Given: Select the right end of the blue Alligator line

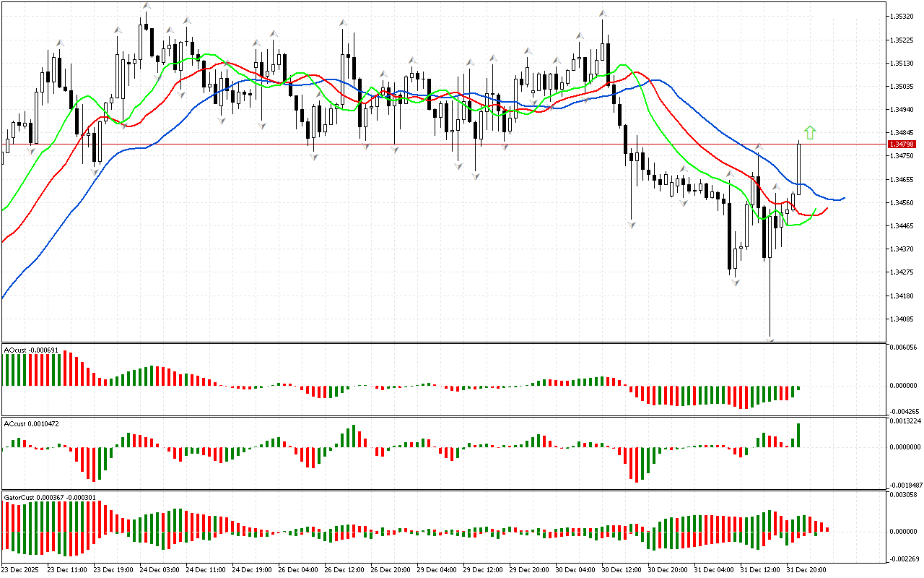Looking at the screenshot, I should click(x=843, y=198).
